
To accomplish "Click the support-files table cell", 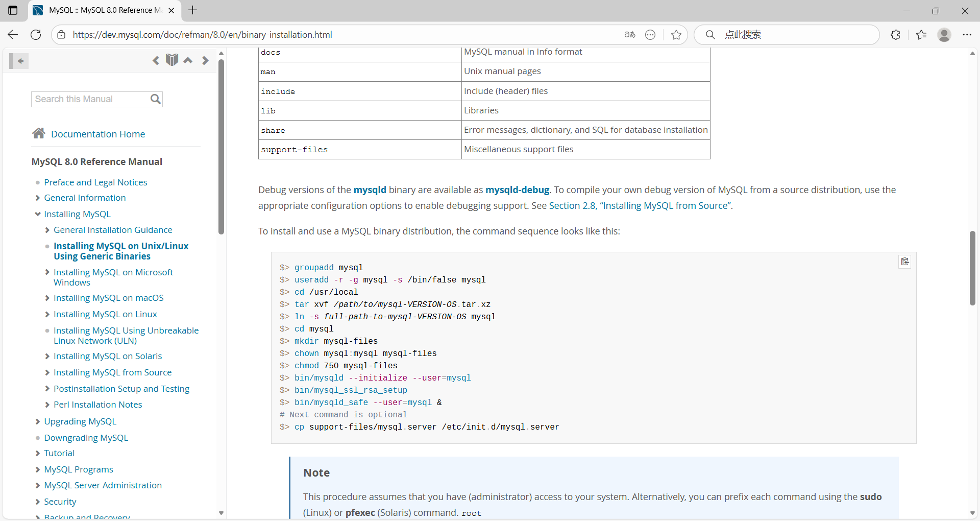I will [x=360, y=150].
